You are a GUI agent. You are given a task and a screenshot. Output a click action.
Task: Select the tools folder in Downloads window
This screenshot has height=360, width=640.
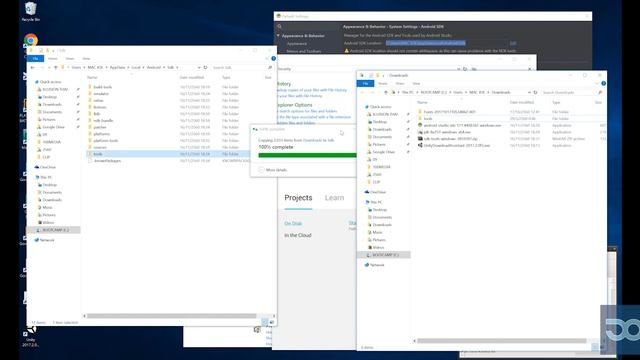coord(428,118)
